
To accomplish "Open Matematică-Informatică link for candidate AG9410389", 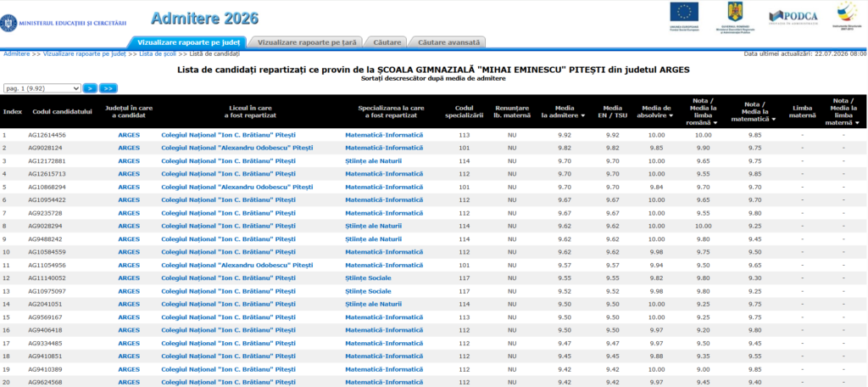I will click(384, 368).
